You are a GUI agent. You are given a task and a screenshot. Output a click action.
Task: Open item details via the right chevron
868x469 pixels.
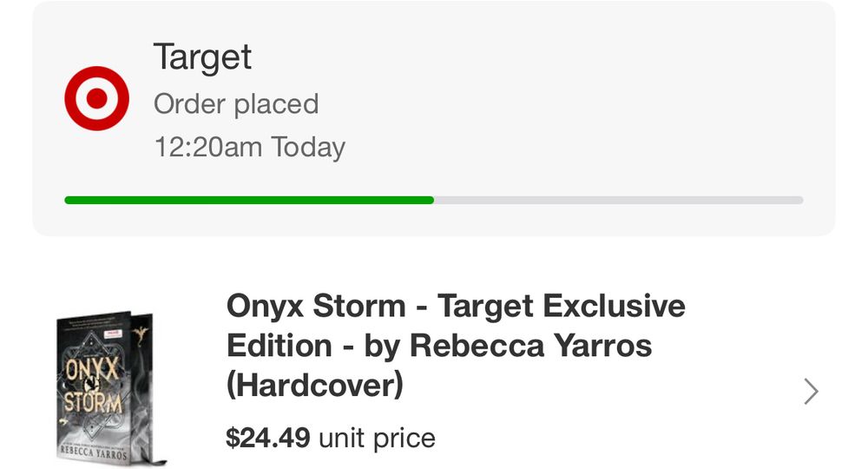[x=811, y=392]
